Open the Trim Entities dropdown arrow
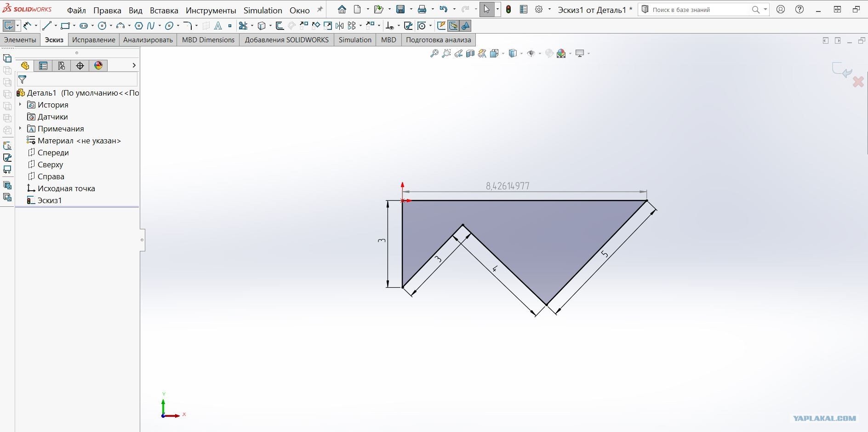This screenshot has width=868, height=432. pos(252,26)
